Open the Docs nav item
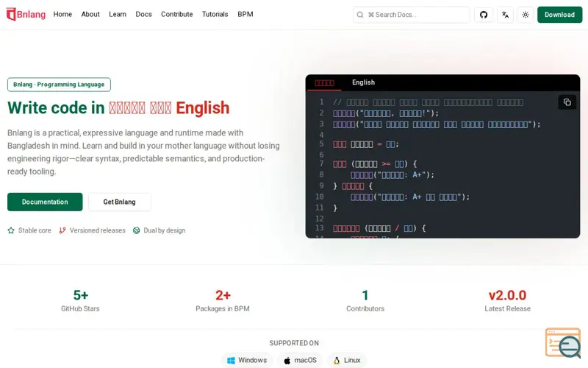 143,14
